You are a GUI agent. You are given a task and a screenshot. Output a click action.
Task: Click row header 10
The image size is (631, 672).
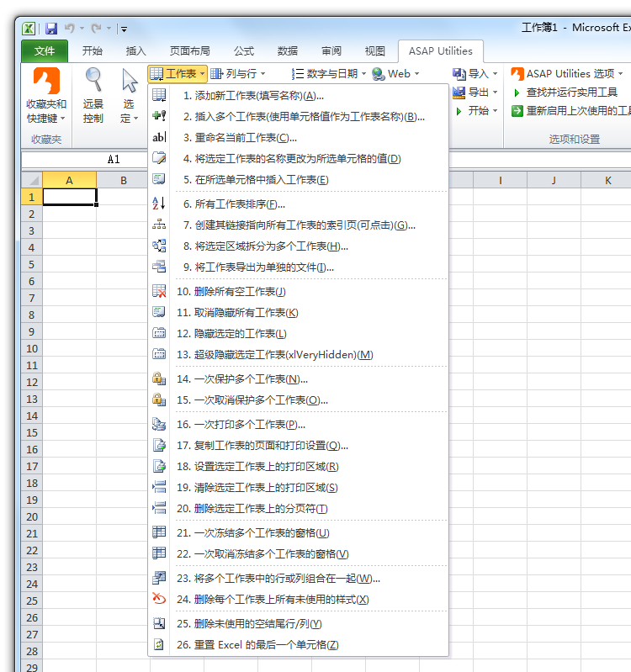(32, 348)
